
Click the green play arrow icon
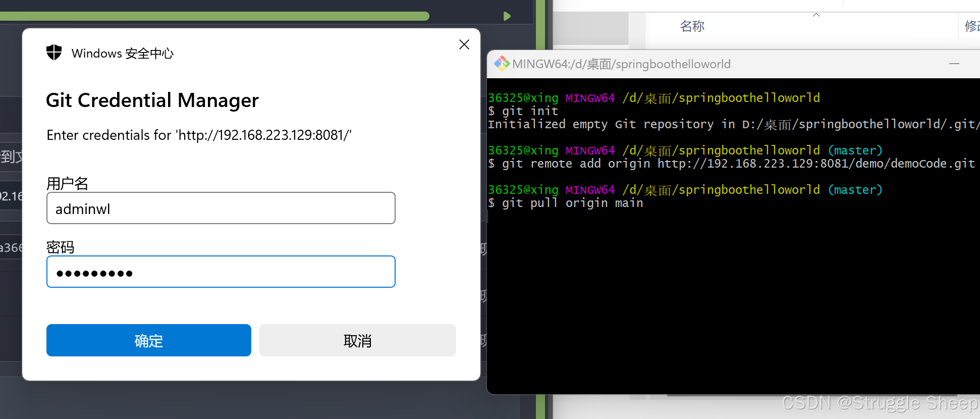click(x=507, y=16)
